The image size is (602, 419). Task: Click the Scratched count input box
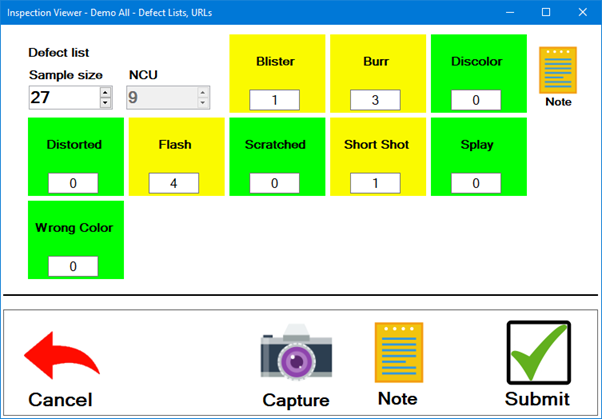275,183
